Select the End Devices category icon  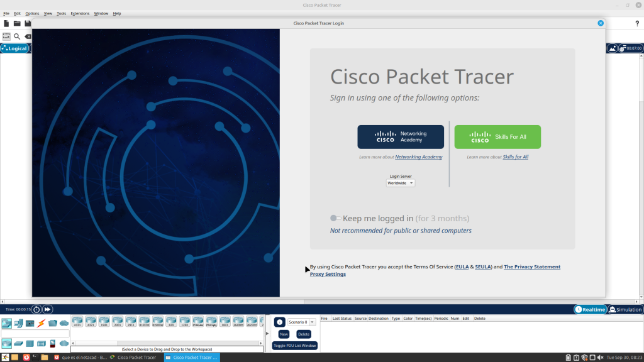coord(18,324)
